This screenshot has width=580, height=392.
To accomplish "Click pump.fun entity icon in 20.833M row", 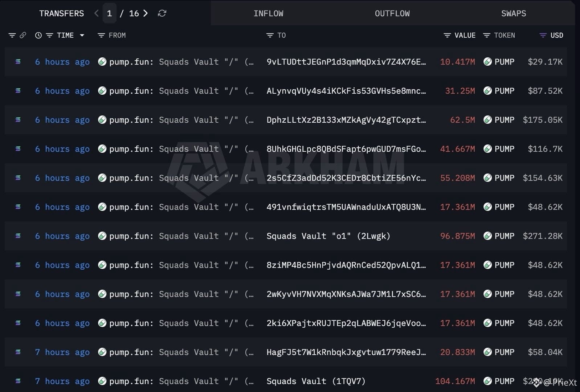I will point(102,352).
